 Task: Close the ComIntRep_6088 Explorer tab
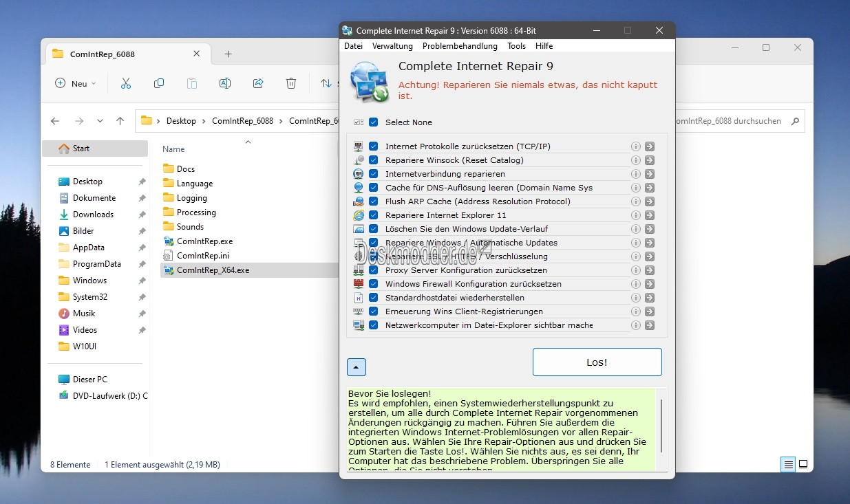197,54
